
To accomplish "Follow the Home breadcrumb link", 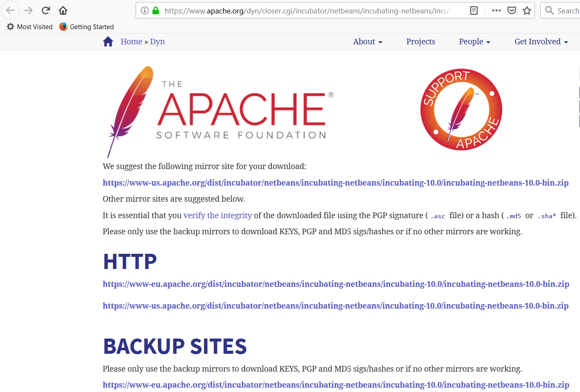I will tap(131, 42).
